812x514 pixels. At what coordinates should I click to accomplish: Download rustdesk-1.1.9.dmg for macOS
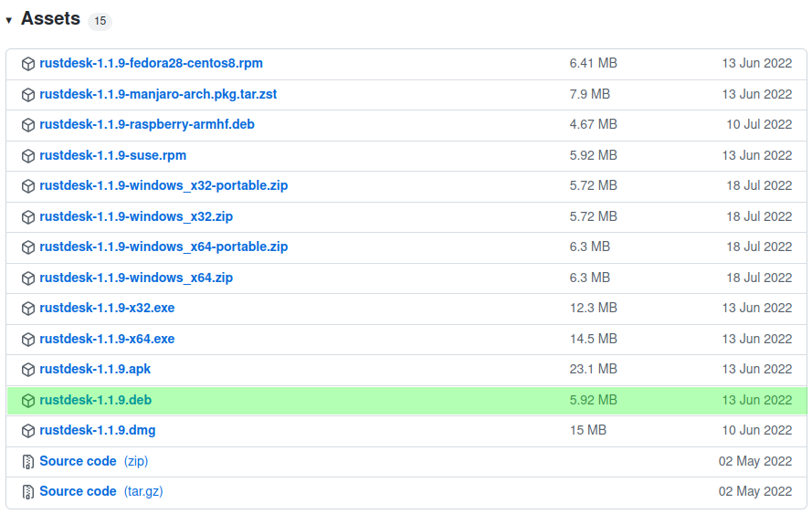(x=98, y=431)
